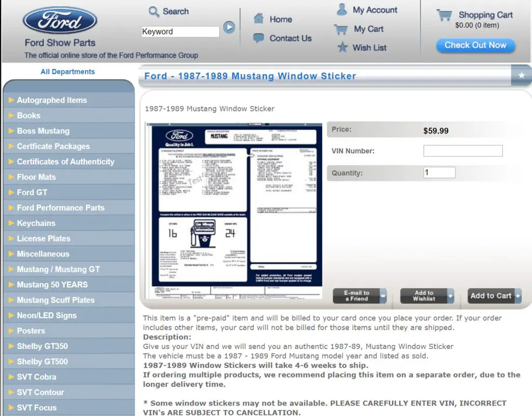The width and height of the screenshot is (532, 416).
Task: Click the Ford Show Parts title
Action: click(60, 43)
